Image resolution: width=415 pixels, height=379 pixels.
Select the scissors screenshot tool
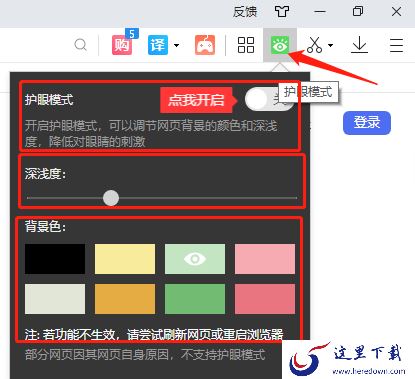(x=314, y=45)
